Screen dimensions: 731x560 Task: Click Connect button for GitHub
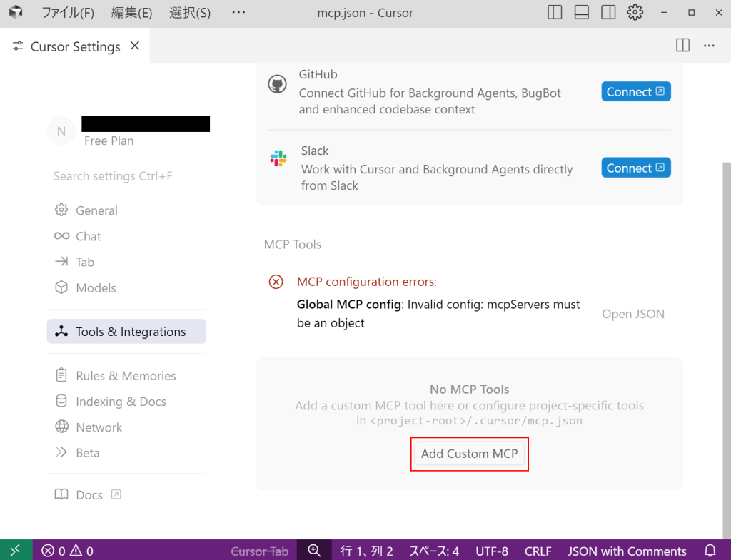(635, 92)
